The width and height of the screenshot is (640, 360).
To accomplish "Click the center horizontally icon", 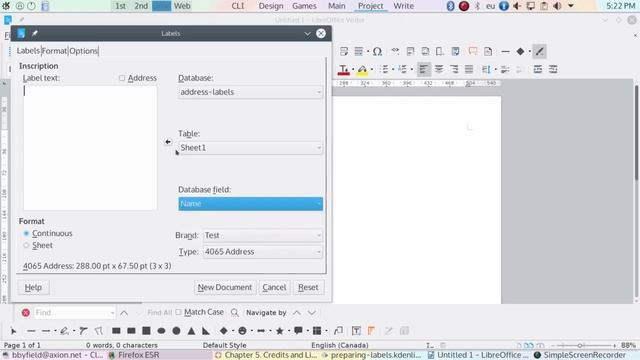I will click(439, 69).
